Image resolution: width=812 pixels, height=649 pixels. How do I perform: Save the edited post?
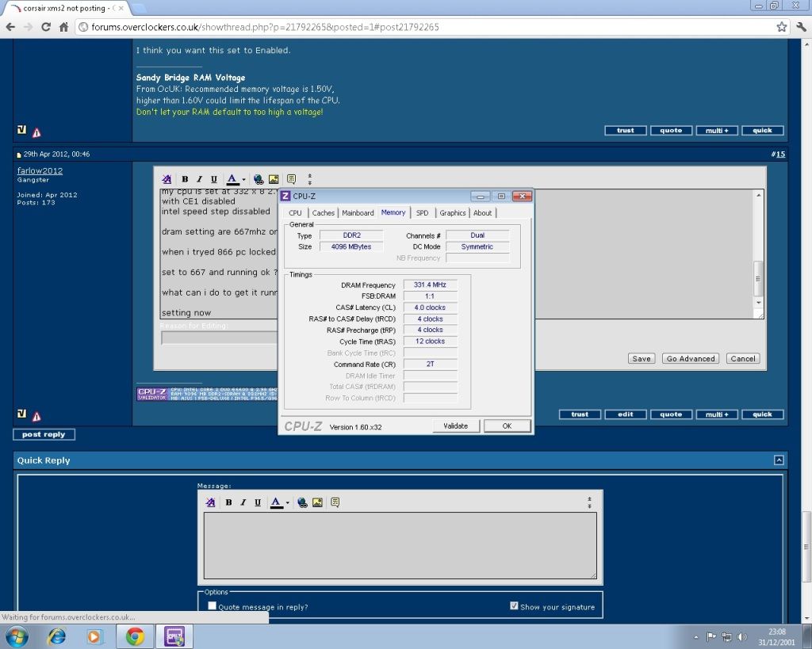pos(642,359)
